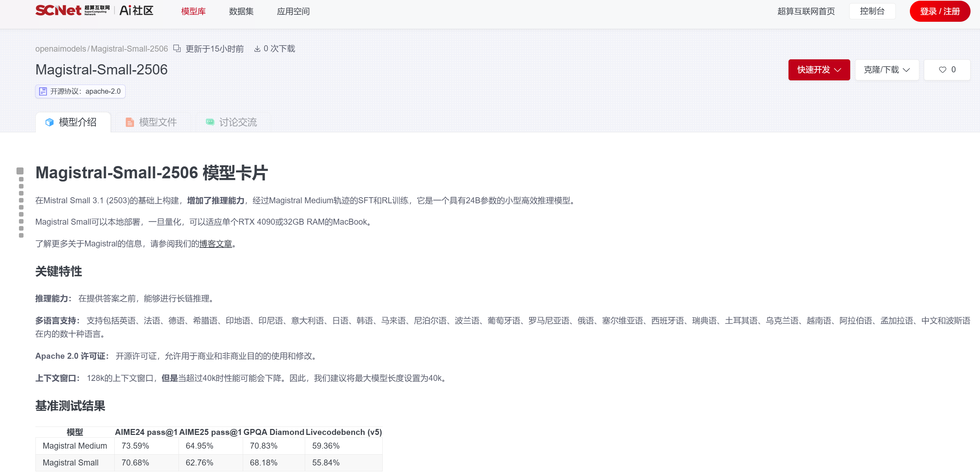Click the 关键特性 heading
Screen dimensions: 980x476
point(59,271)
